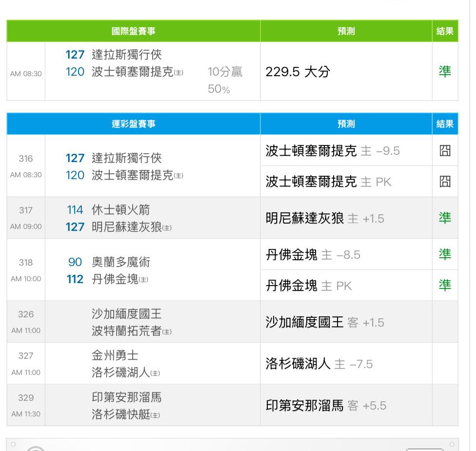Screen dimensions: 476x451
Task: Click 達拉斯獨行俠 in the 國際盤 table
Action: (127, 55)
